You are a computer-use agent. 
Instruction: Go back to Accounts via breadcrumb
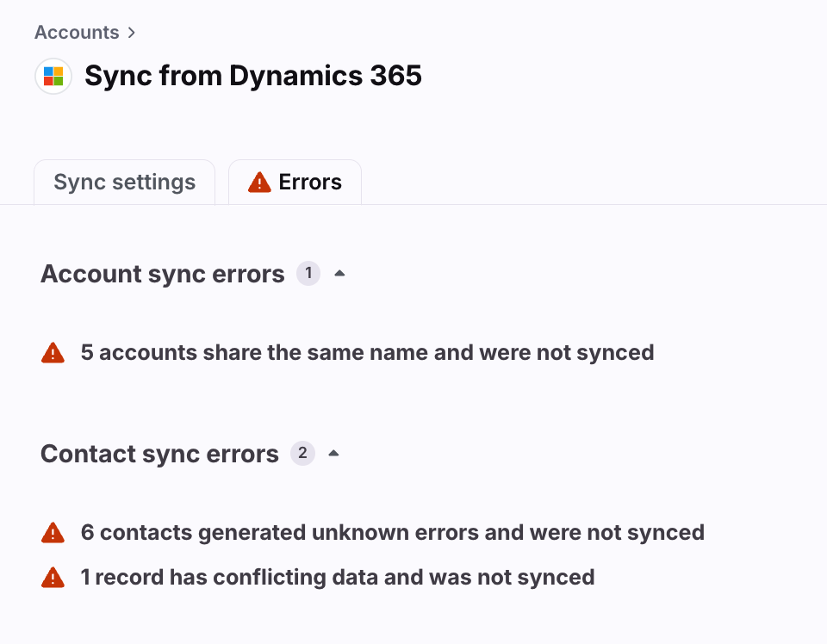click(x=77, y=33)
